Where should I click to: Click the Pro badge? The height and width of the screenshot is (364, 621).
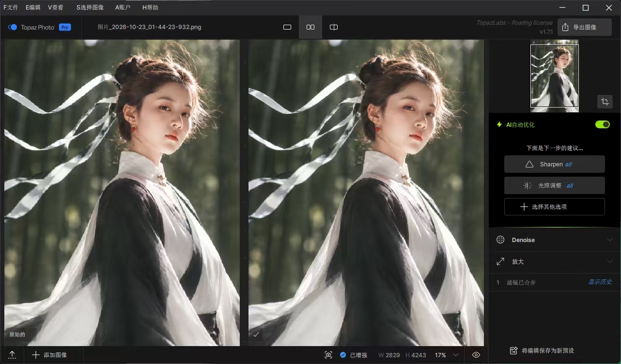(x=65, y=27)
